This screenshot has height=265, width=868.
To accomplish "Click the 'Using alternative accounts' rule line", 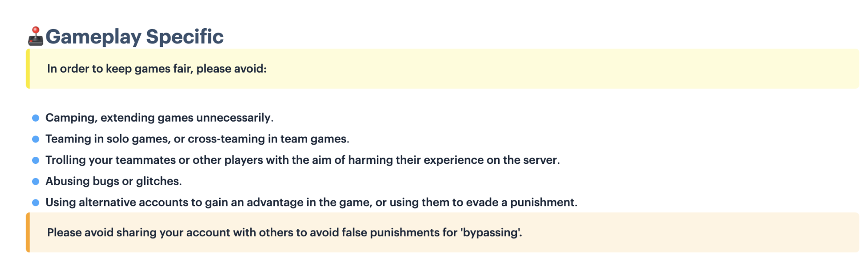I will (x=311, y=202).
